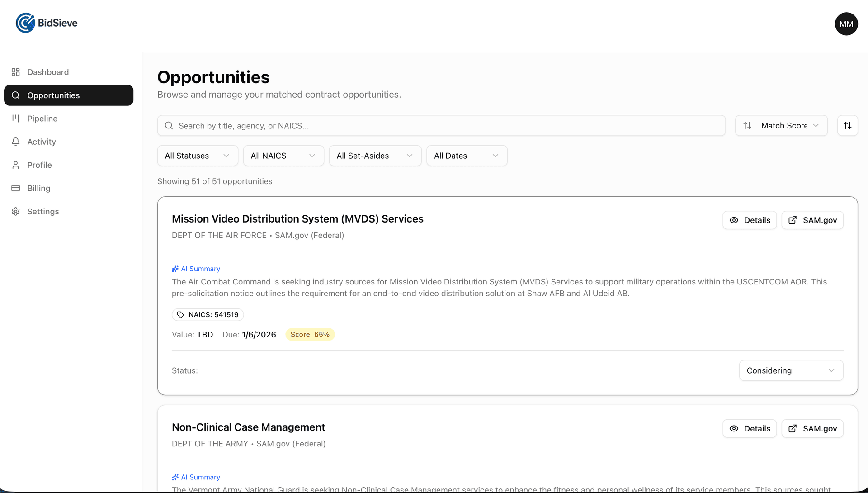This screenshot has height=493, width=868.
Task: Click the Settings gear icon
Action: coord(15,211)
